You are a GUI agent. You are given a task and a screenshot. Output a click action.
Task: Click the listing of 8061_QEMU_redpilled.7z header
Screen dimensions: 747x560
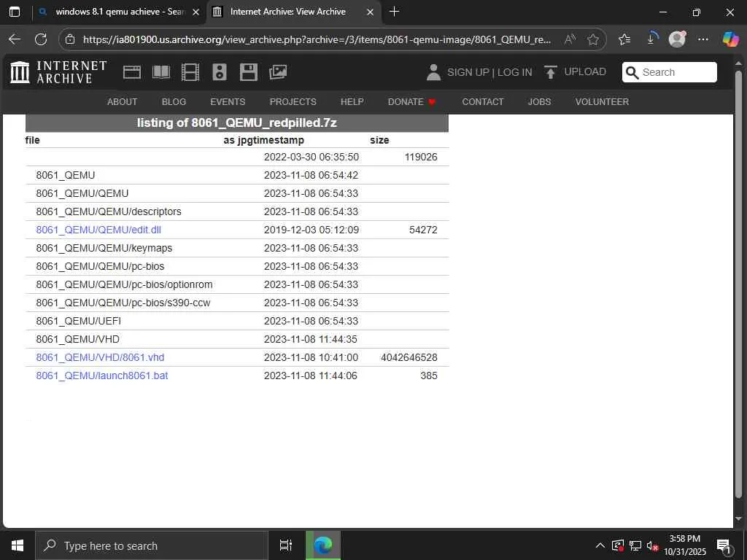click(237, 122)
